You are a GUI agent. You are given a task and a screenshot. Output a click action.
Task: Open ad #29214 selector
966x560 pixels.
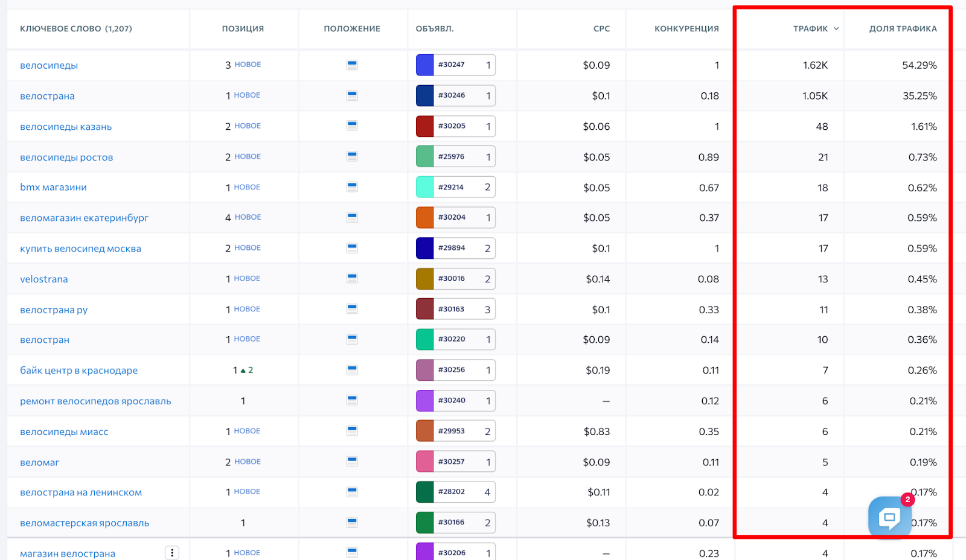pyautogui.click(x=456, y=187)
